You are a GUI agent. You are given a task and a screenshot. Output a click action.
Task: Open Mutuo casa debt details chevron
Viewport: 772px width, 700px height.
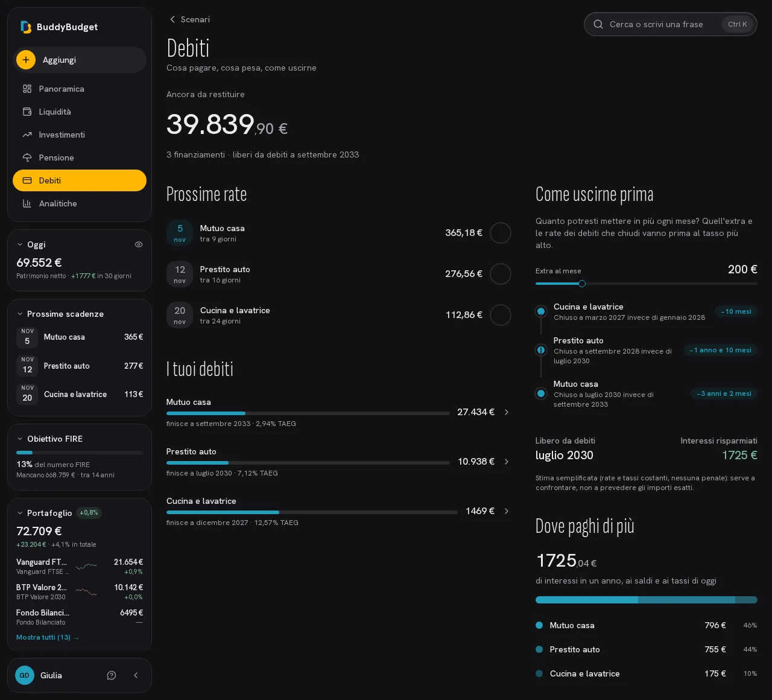[507, 412]
